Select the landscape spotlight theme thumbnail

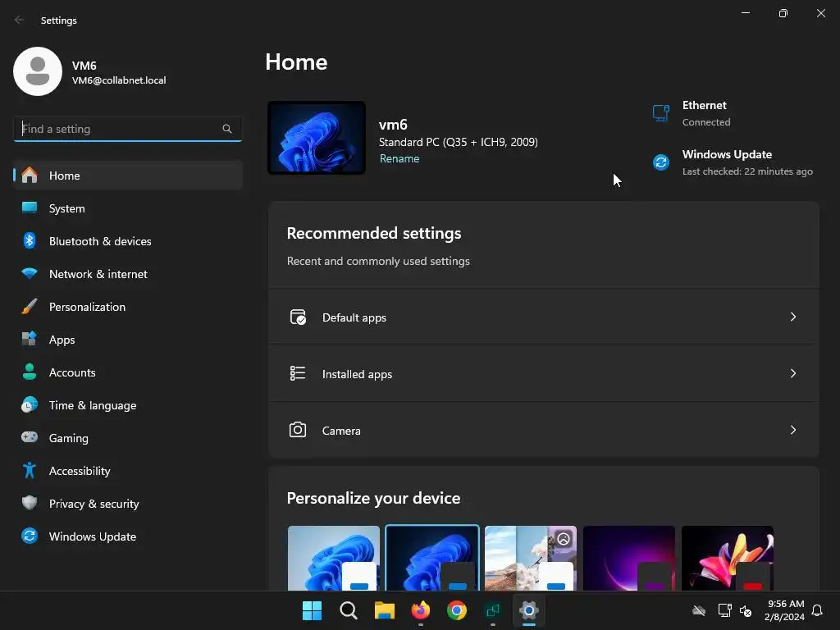[531, 558]
